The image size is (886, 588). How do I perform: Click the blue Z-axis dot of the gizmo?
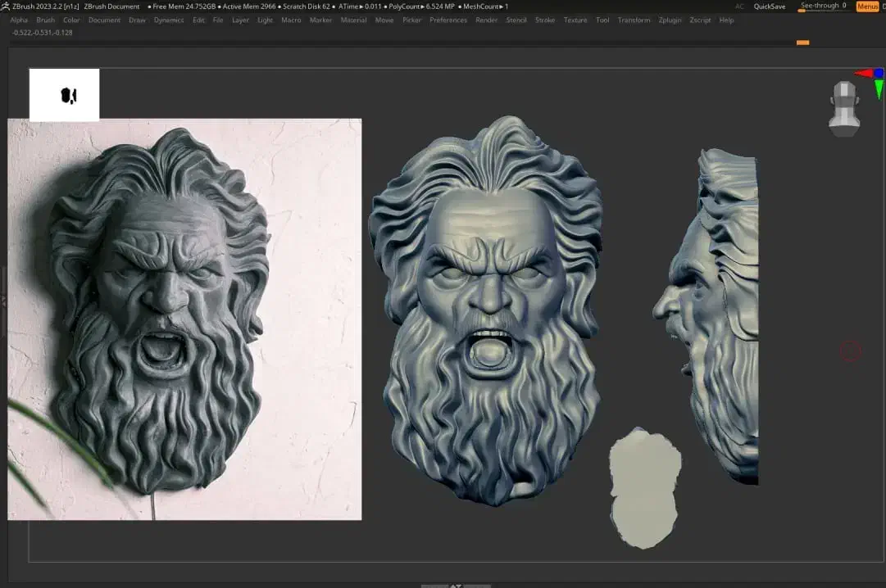click(879, 73)
